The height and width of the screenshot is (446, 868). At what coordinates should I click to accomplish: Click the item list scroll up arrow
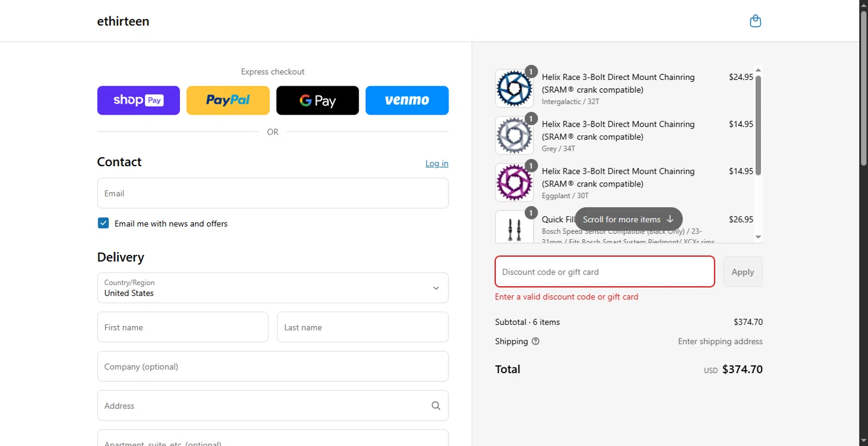pos(758,71)
